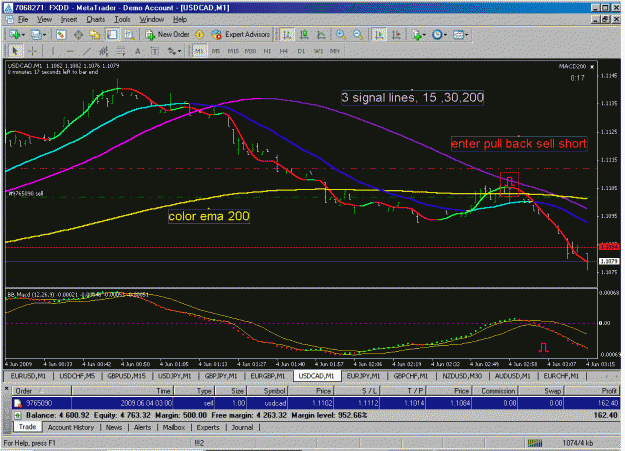Image resolution: width=625 pixels, height=451 pixels.
Task: Open the Account History terminal tab
Action: point(71,427)
